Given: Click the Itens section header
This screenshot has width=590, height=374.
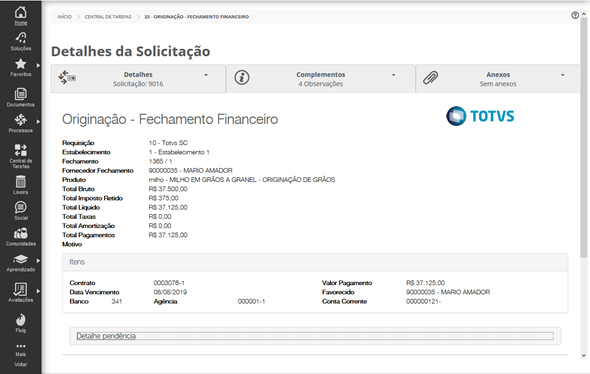Looking at the screenshot, I should [315, 262].
